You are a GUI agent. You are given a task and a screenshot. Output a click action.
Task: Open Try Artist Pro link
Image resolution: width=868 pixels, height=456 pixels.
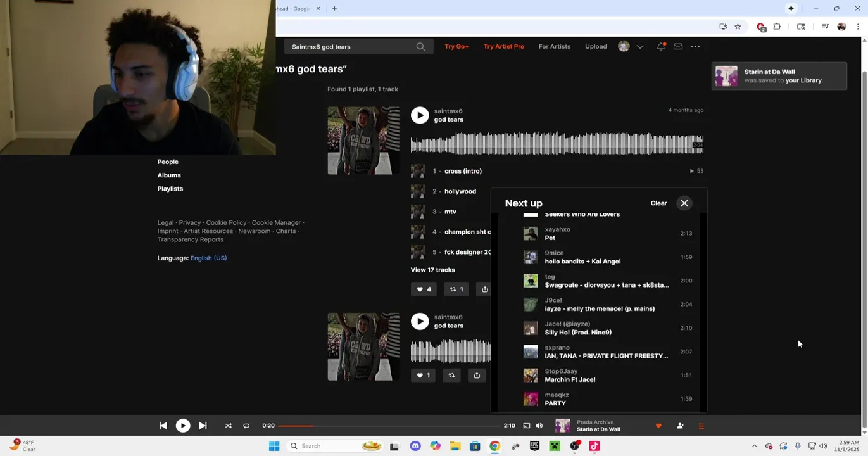click(504, 47)
